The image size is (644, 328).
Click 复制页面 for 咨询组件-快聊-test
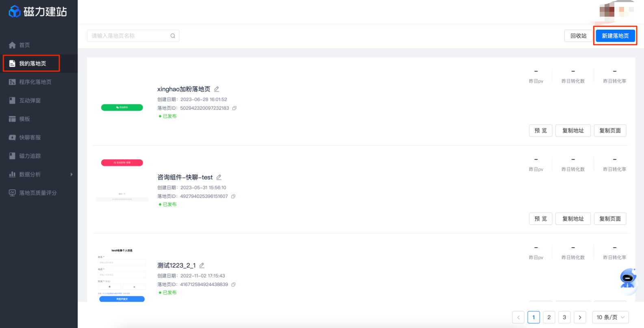[610, 219]
